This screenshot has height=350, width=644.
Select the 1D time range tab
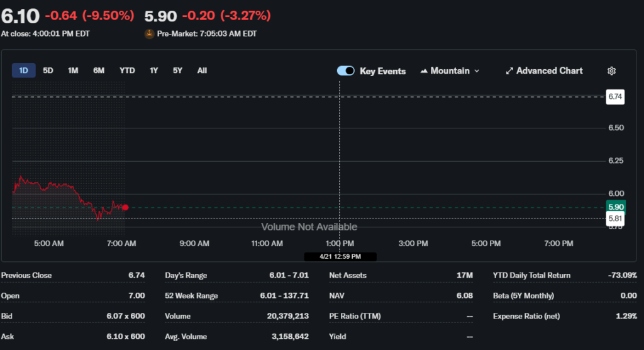(23, 71)
